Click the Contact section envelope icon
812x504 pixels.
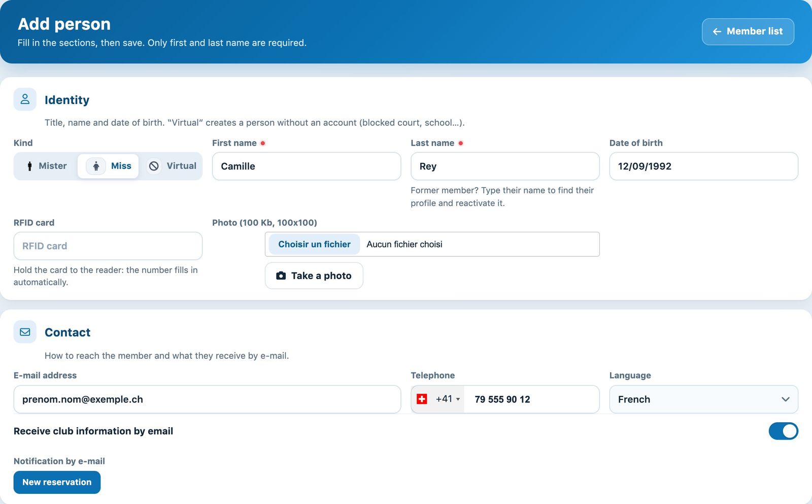25,332
